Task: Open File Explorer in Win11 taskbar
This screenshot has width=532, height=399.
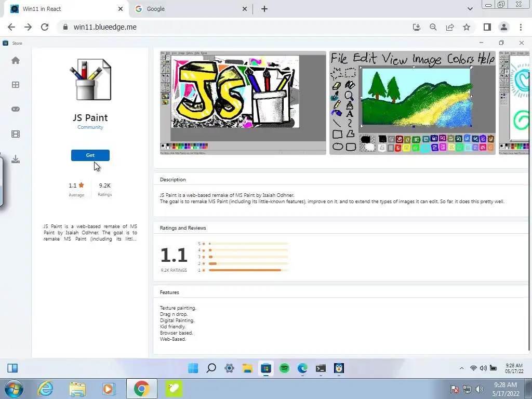Action: pyautogui.click(x=247, y=368)
